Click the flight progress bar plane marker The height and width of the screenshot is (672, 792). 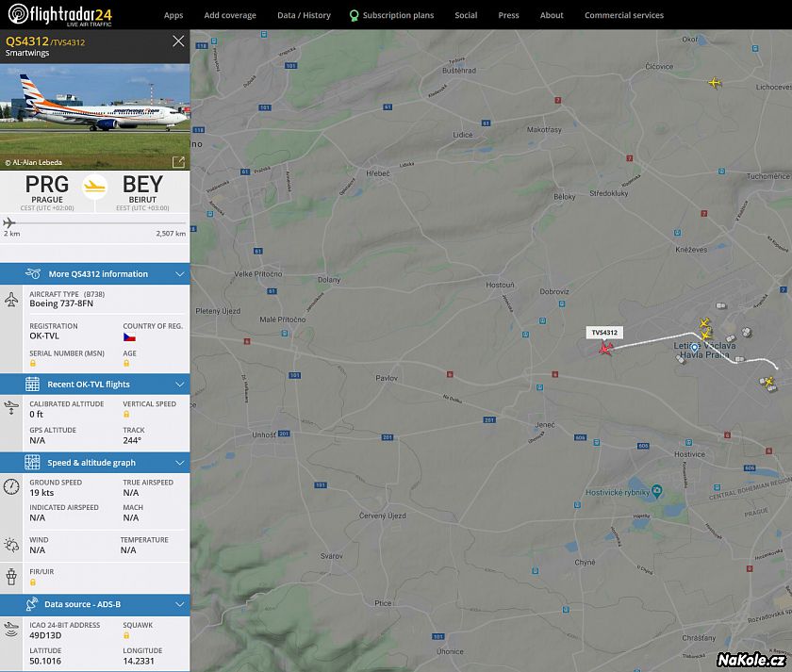9,222
